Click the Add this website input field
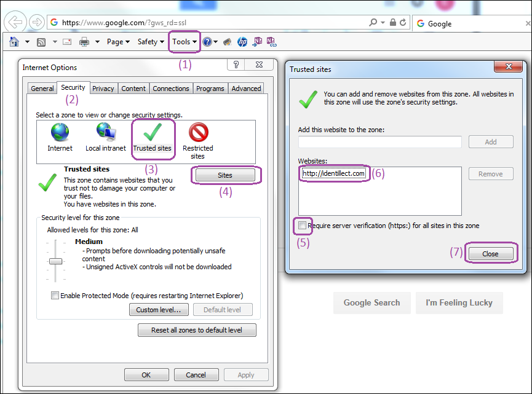Image resolution: width=532 pixels, height=394 pixels. (x=379, y=142)
